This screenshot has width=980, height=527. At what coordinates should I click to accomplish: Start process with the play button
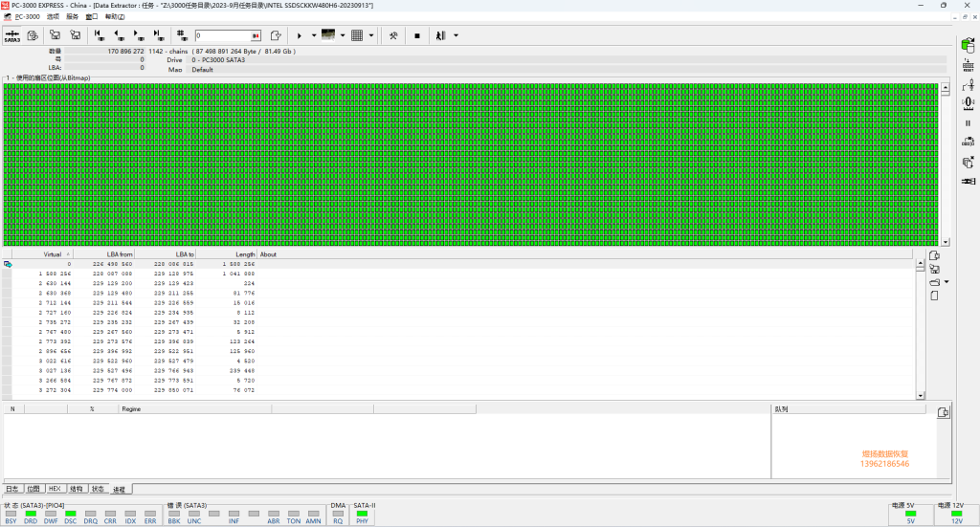(299, 35)
